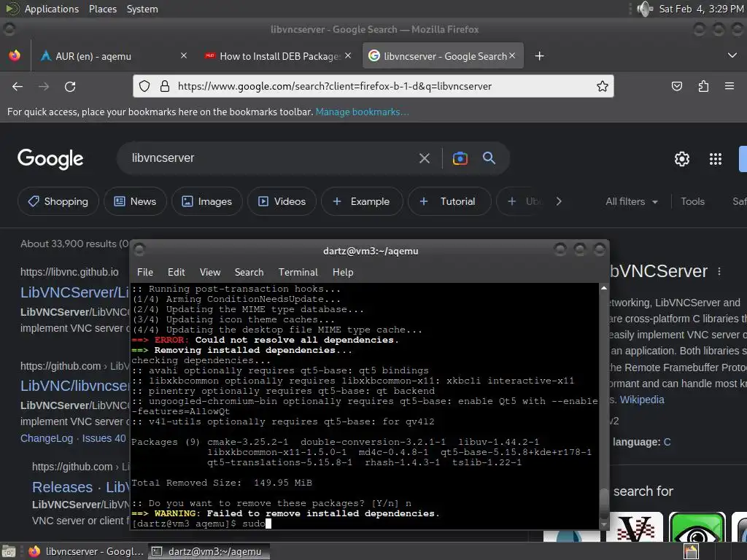Viewport: 747px width, 560px height.
Task: Close the AUR aqemu tab
Action: tap(183, 55)
